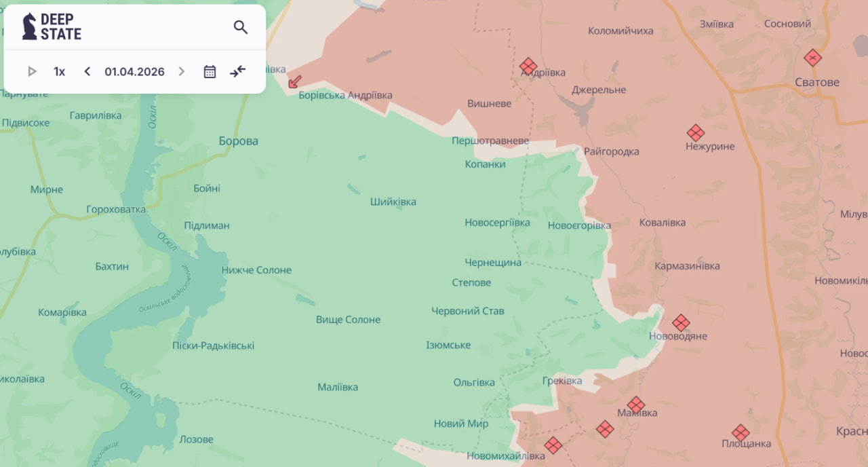Screen dimensions: 868x467
Task: Click the Лозове label
Action: pyautogui.click(x=197, y=439)
